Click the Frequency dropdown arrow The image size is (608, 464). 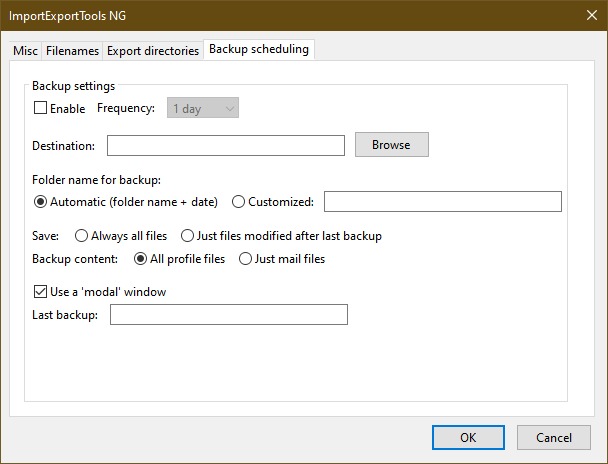click(x=230, y=109)
